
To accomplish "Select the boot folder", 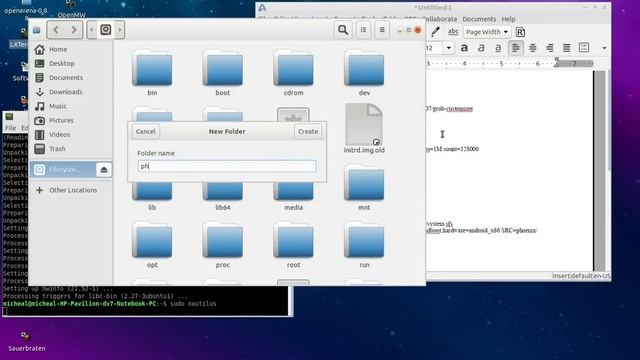I will [223, 73].
